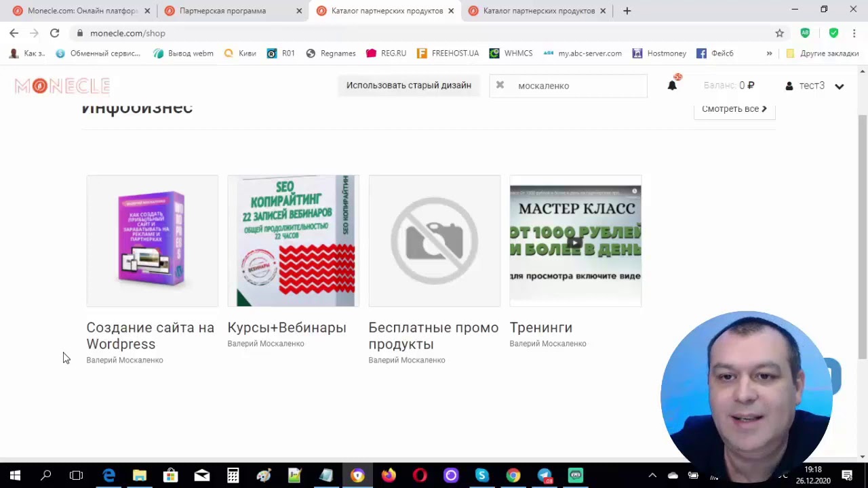Open the Chrome three-dot menu
The image size is (868, 488).
854,33
